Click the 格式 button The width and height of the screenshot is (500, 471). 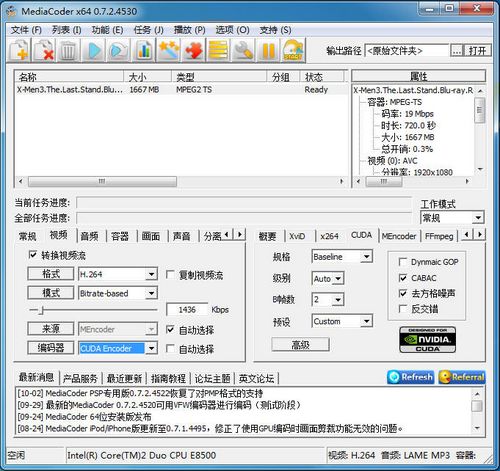tap(51, 274)
